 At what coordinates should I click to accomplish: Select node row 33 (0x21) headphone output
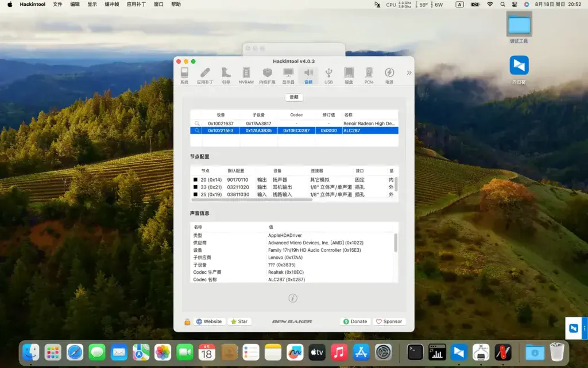coord(293,187)
